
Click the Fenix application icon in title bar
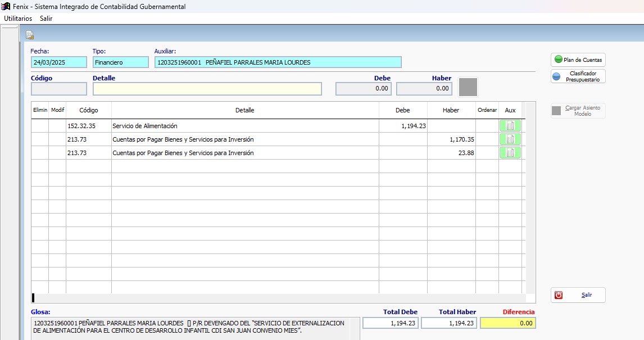6,6
